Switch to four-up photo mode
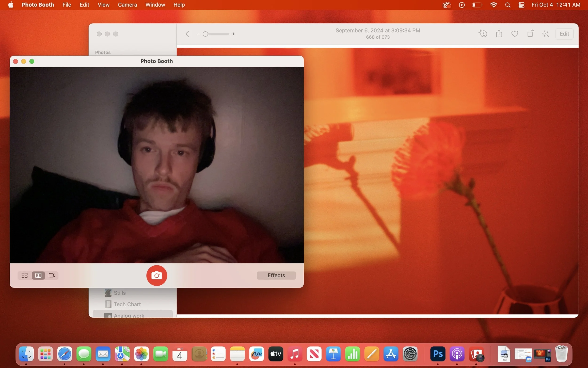The image size is (588, 368). 24,275
